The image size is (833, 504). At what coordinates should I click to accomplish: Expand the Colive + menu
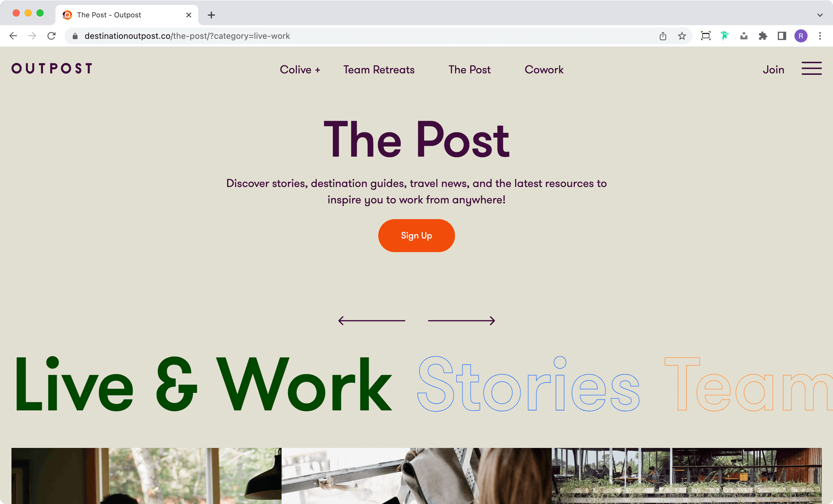(x=300, y=70)
